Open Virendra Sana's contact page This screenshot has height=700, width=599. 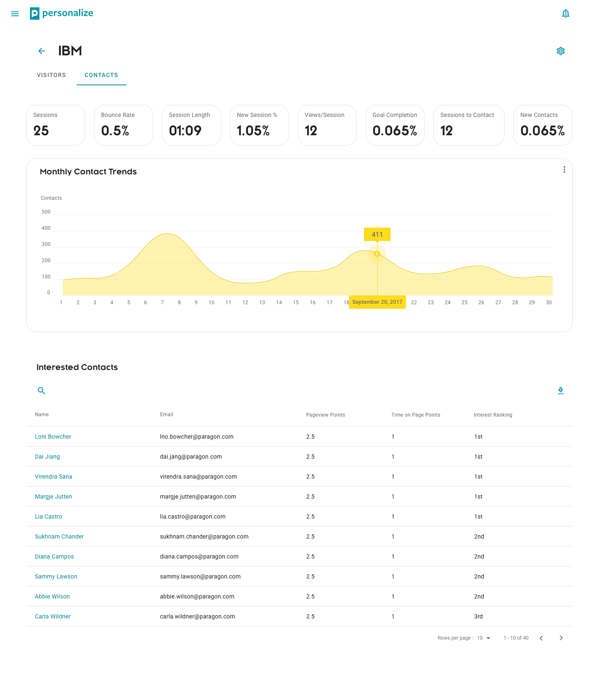click(x=54, y=477)
